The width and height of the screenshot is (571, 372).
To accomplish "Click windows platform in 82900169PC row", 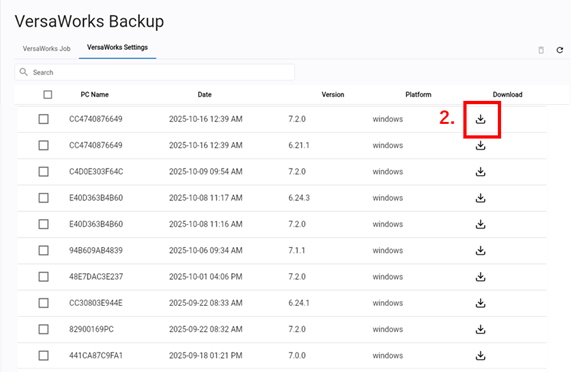I will click(x=388, y=329).
